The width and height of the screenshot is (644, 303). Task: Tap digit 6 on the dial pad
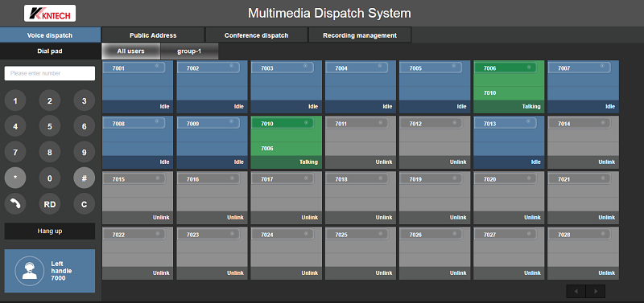tap(85, 126)
